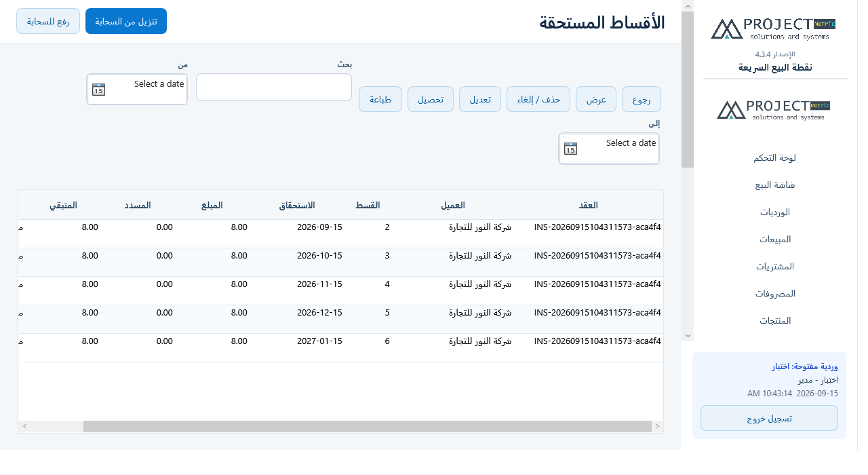Click the العقد column header
Viewport: 868px width, 475px height.
coord(588,205)
